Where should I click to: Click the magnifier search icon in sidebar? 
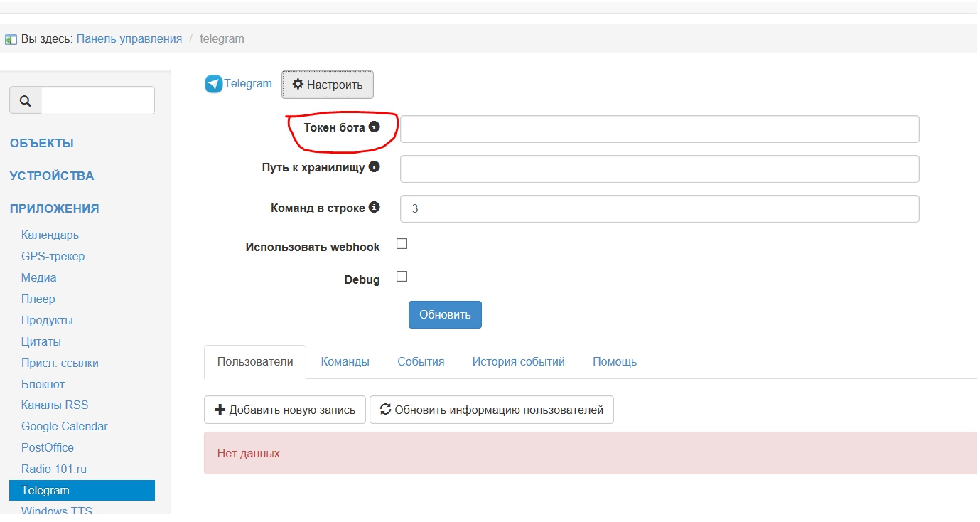26,101
